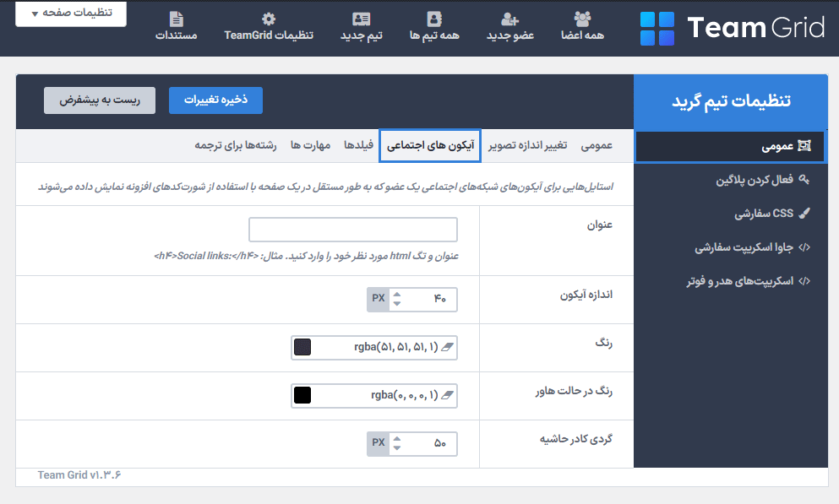Click the black hover color swatch
The image size is (839, 504).
(x=302, y=395)
